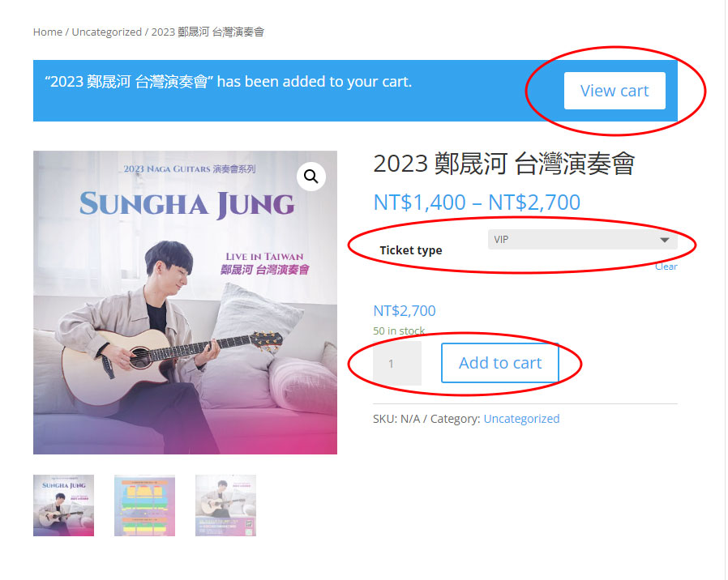Viewport: 728px width, 580px height.
Task: Click the Clear variation link
Action: (666, 267)
